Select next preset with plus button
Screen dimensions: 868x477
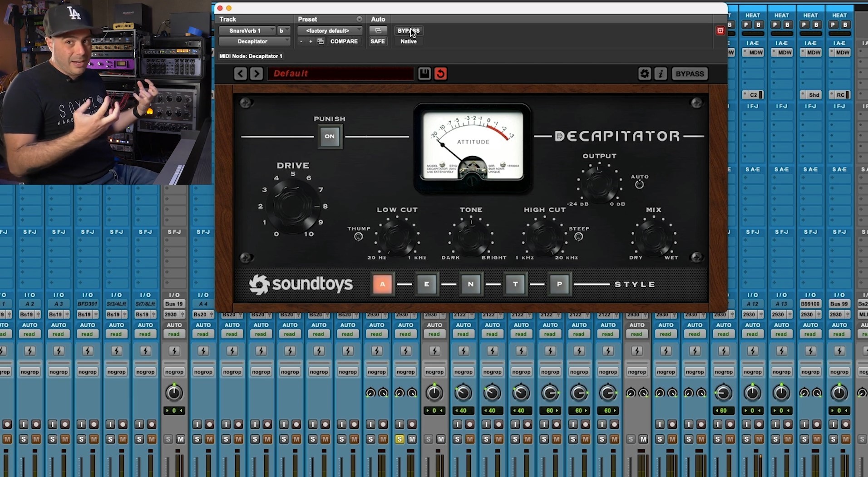click(311, 41)
